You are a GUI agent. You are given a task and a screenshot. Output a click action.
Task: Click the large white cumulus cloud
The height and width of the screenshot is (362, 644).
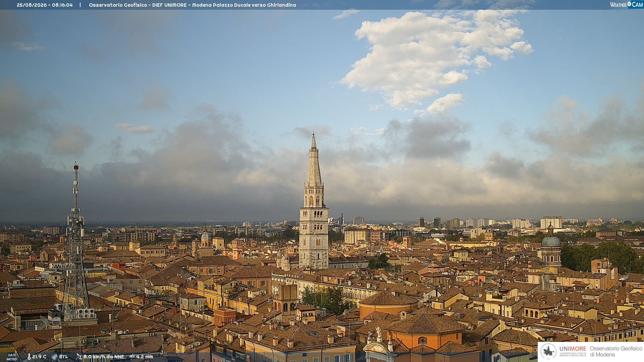click(x=436, y=57)
